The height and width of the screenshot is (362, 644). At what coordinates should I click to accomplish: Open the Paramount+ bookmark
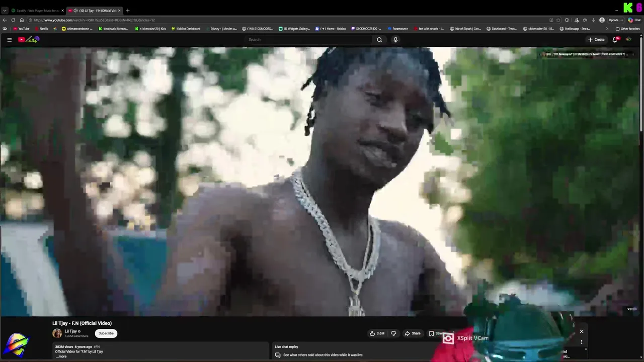[x=397, y=29]
